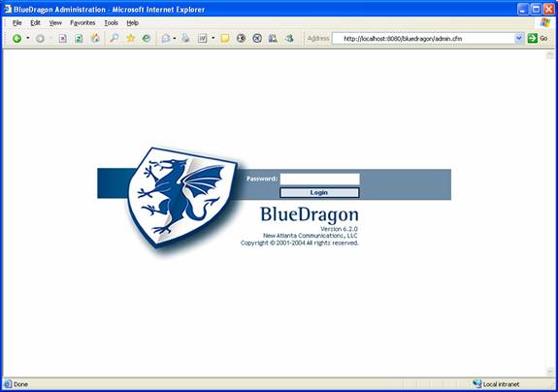Open the Edit menu

(x=35, y=22)
